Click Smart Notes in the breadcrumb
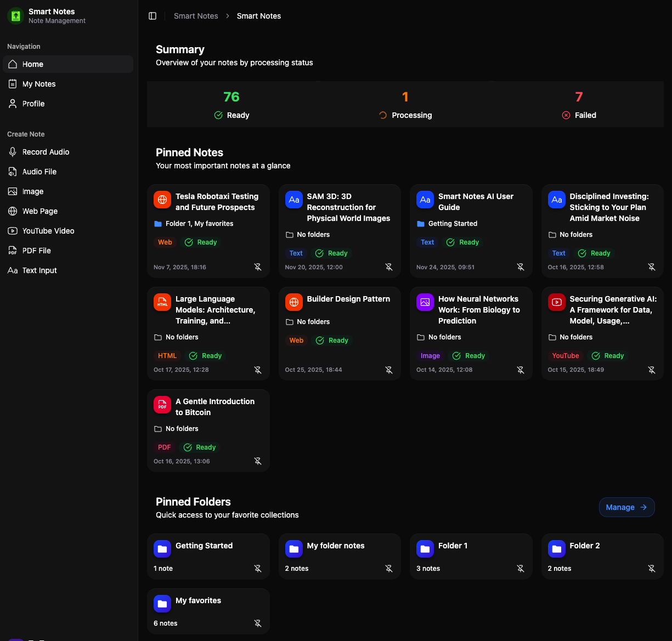Viewport: 672px width, 641px height. point(196,16)
